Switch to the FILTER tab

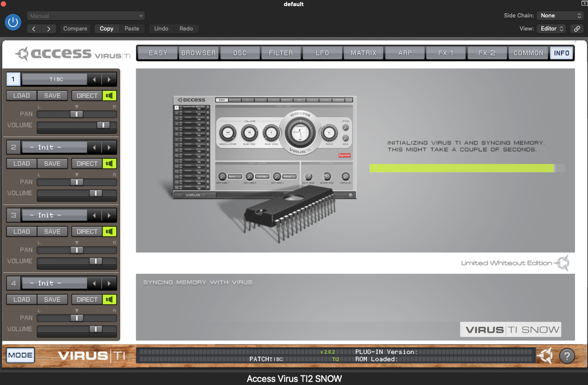click(x=281, y=53)
